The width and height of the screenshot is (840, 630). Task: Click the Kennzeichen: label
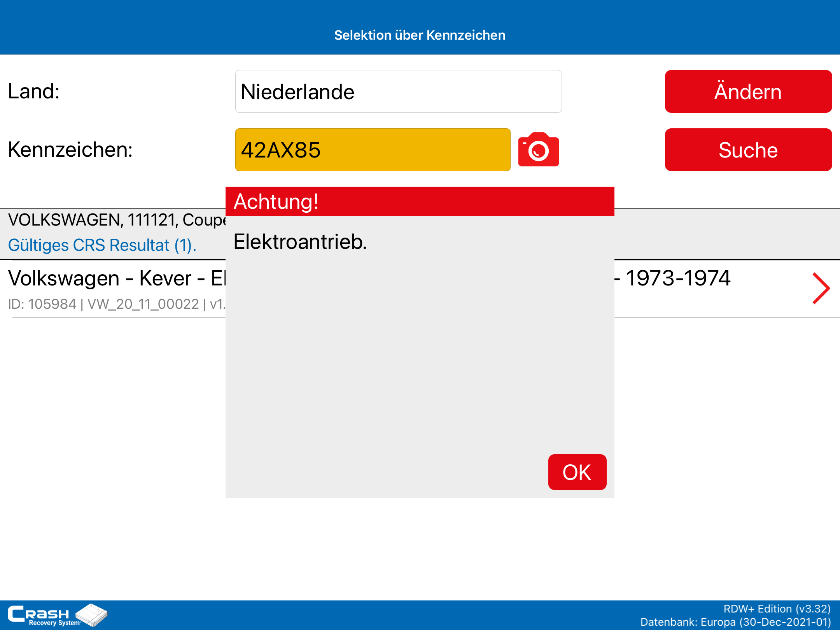click(x=70, y=150)
